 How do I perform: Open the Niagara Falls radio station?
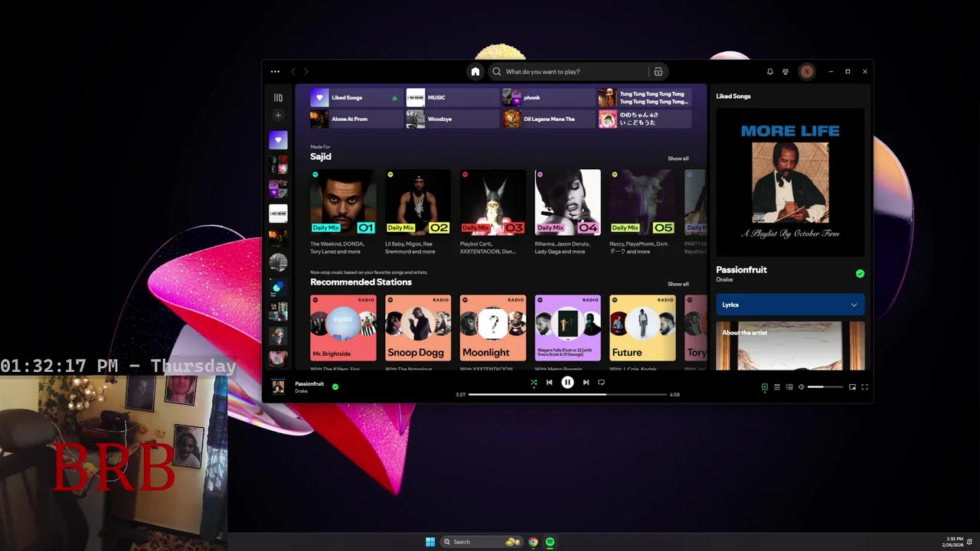pyautogui.click(x=567, y=328)
